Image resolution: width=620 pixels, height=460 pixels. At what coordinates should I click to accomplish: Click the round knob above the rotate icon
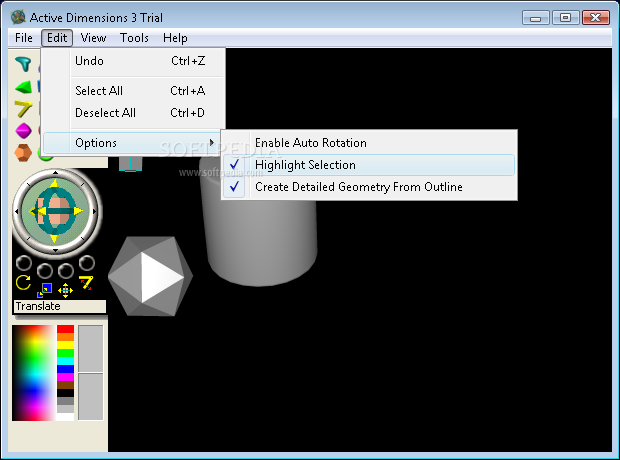[x=24, y=263]
